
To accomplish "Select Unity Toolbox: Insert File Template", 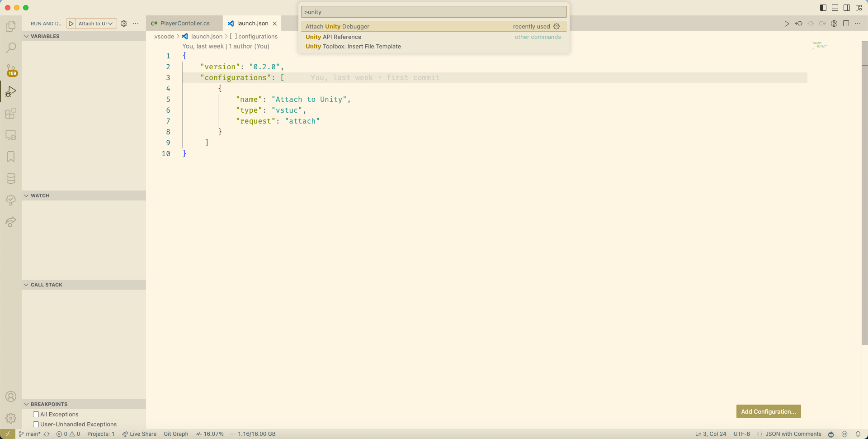I will click(x=434, y=46).
